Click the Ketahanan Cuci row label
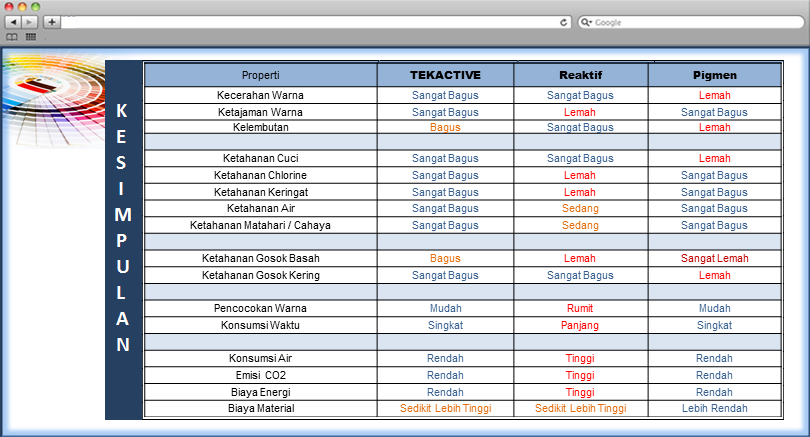Screen dimensions: 810x437 coord(261,158)
